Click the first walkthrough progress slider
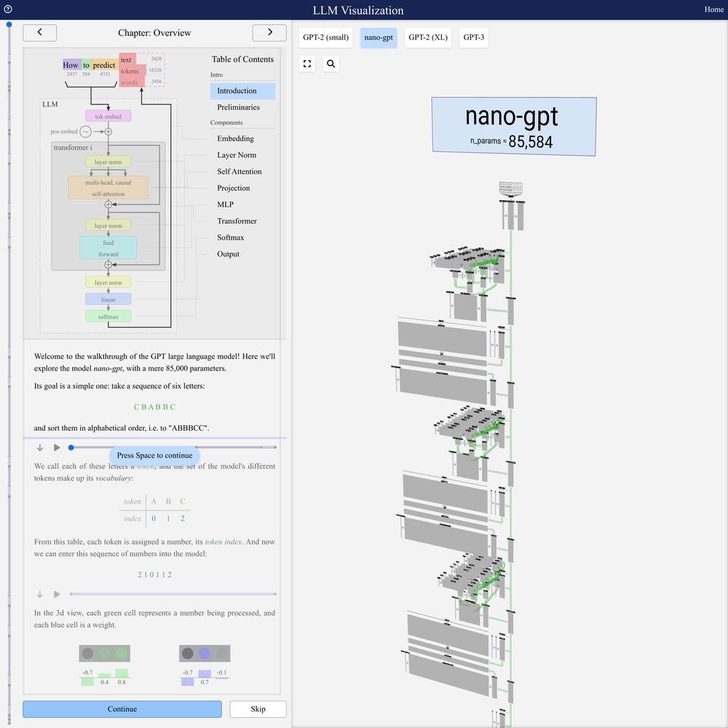Image resolution: width=728 pixels, height=728 pixels. (173, 448)
